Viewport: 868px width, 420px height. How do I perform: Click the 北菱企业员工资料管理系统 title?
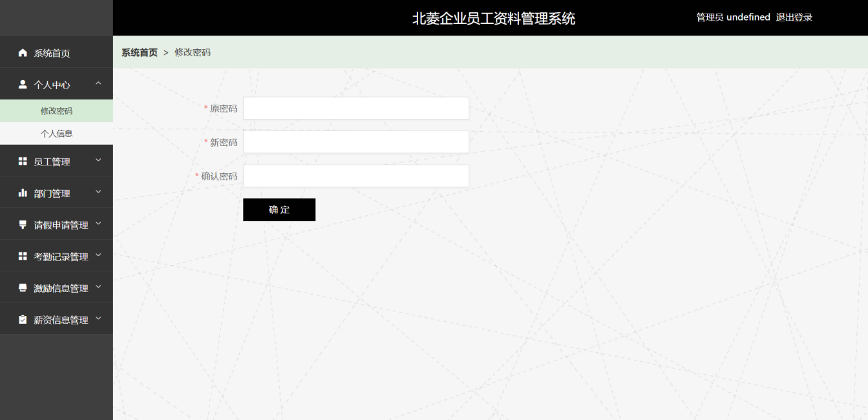[x=494, y=18]
